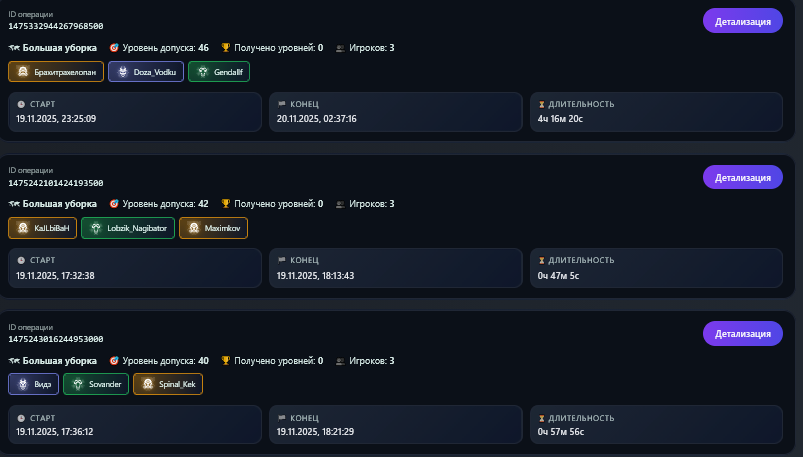Click the target icon beside Уровень допуска 42
This screenshot has width=803, height=457.
(x=113, y=203)
